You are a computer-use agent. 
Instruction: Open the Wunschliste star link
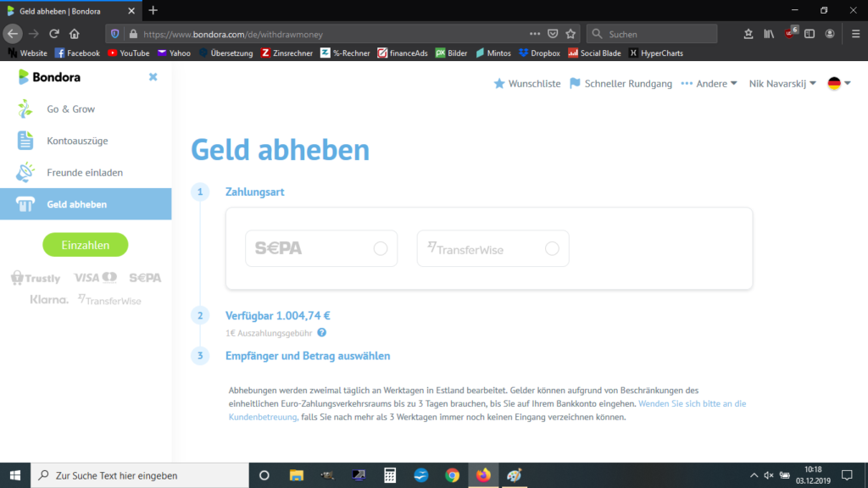point(527,84)
